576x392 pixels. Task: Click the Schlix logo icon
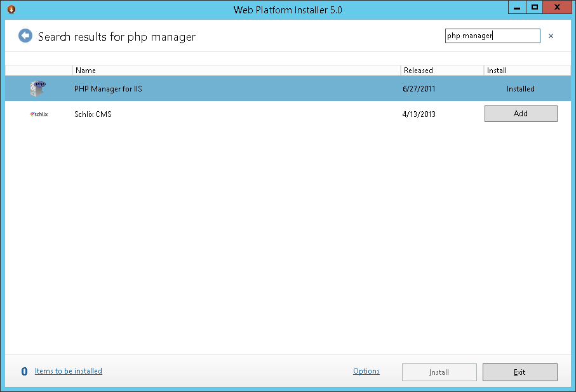tap(39, 114)
